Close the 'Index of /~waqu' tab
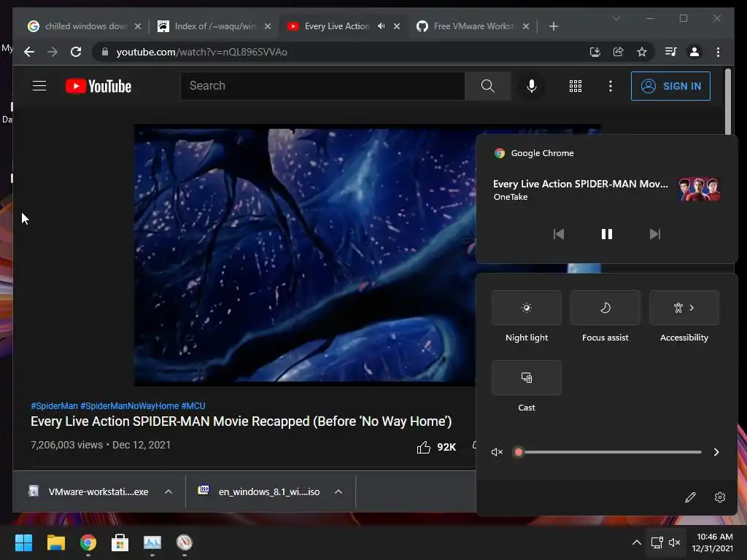Viewport: 747px width, 560px height. coord(268,26)
